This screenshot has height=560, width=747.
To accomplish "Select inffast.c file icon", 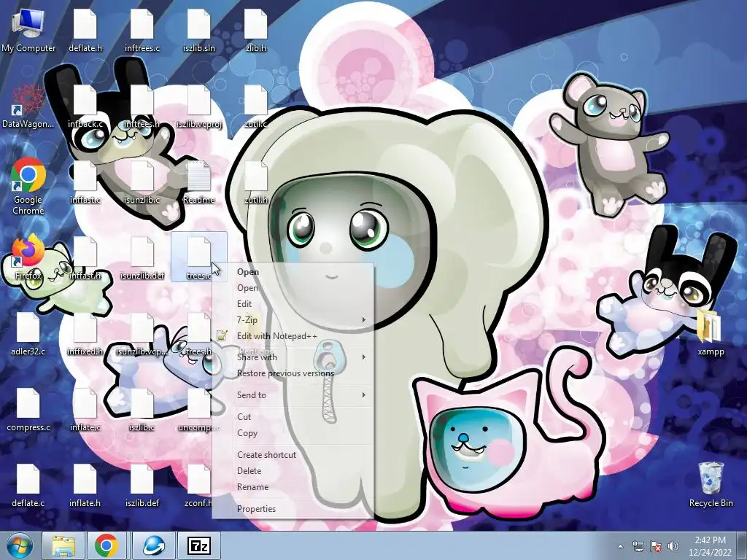I will 85,182.
